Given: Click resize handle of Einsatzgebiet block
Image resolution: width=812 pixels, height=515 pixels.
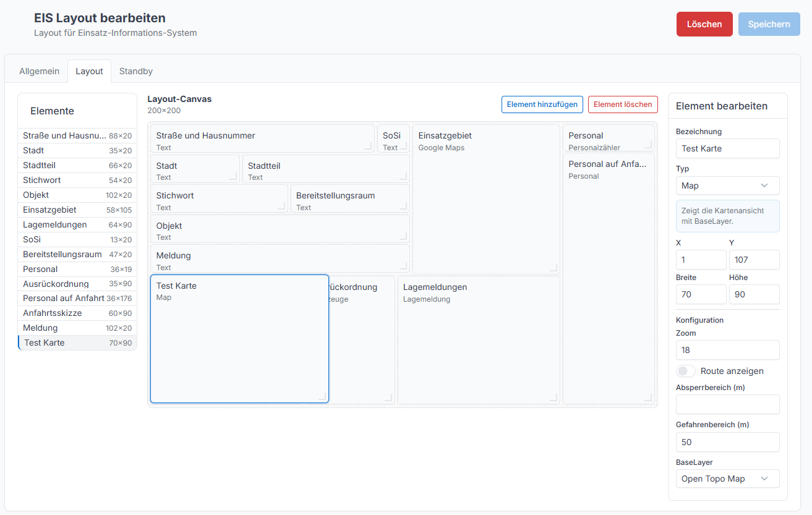Looking at the screenshot, I should [554, 268].
